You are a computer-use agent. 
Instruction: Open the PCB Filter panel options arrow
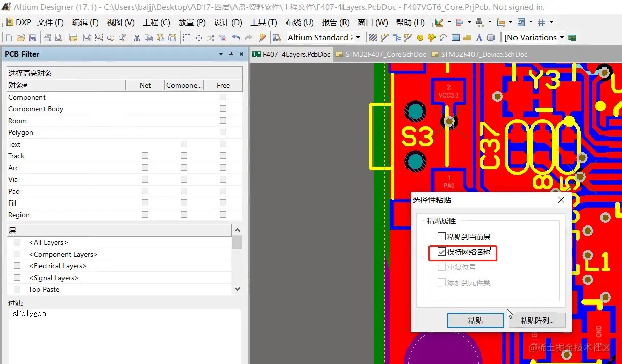[221, 54]
